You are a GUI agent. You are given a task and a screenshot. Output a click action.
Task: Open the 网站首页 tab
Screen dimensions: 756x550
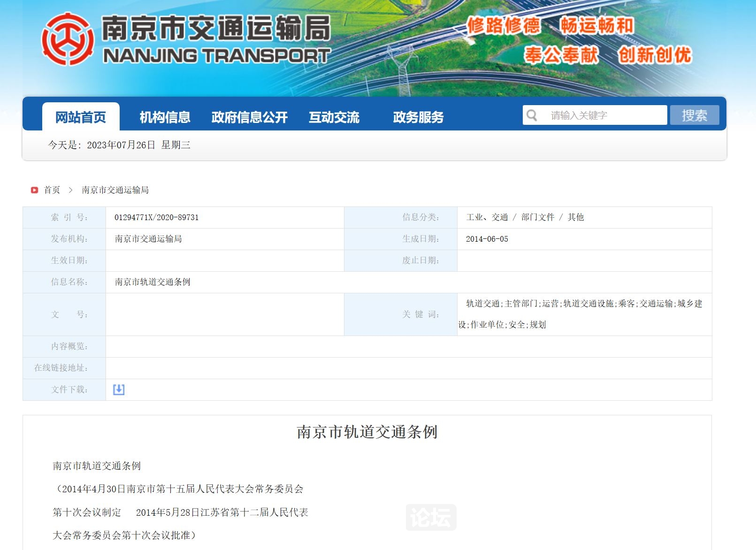point(81,117)
